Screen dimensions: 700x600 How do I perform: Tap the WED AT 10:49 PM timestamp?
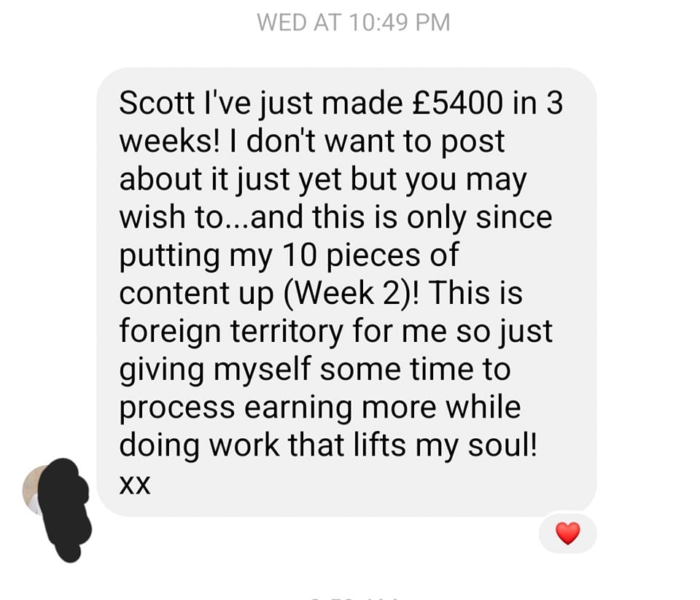click(x=354, y=23)
